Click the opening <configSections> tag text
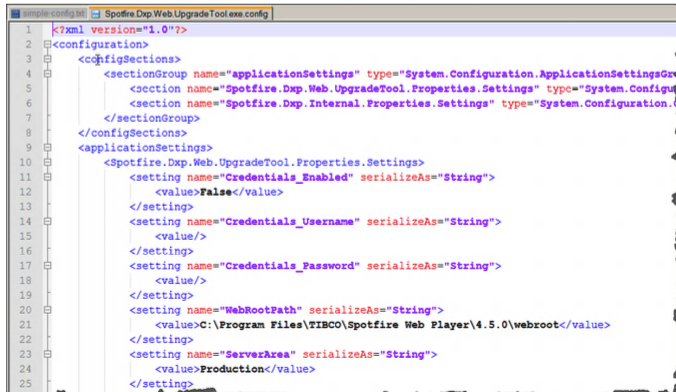Viewport: 676px width, 392px height. 129,59
